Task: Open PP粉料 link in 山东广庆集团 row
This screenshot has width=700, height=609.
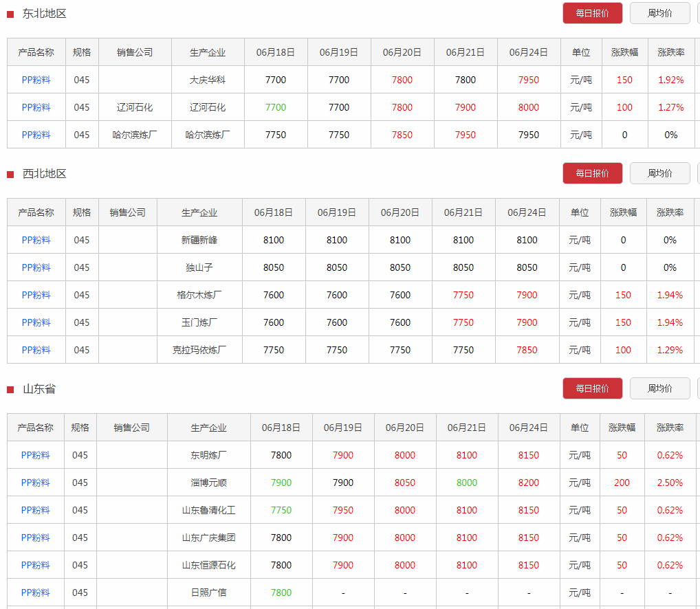Action: click(x=35, y=538)
